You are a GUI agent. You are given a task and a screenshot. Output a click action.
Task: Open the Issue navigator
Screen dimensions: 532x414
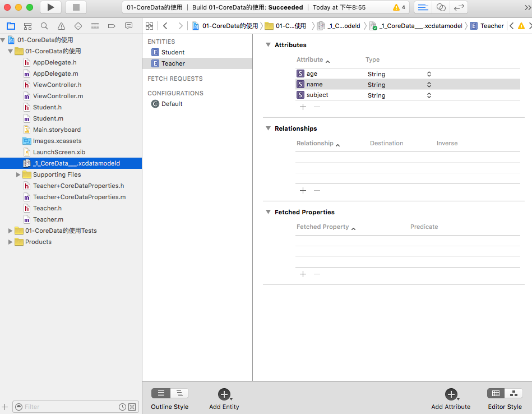click(x=61, y=26)
